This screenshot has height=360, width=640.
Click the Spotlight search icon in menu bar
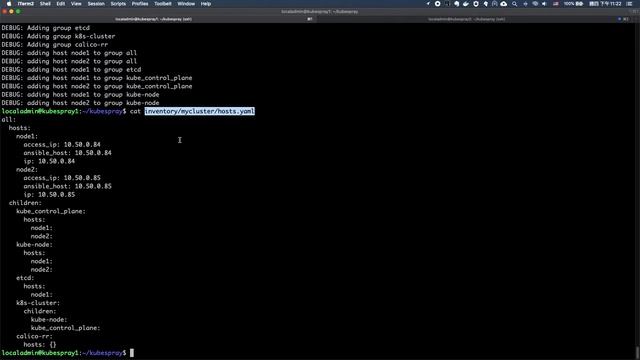[x=514, y=4]
